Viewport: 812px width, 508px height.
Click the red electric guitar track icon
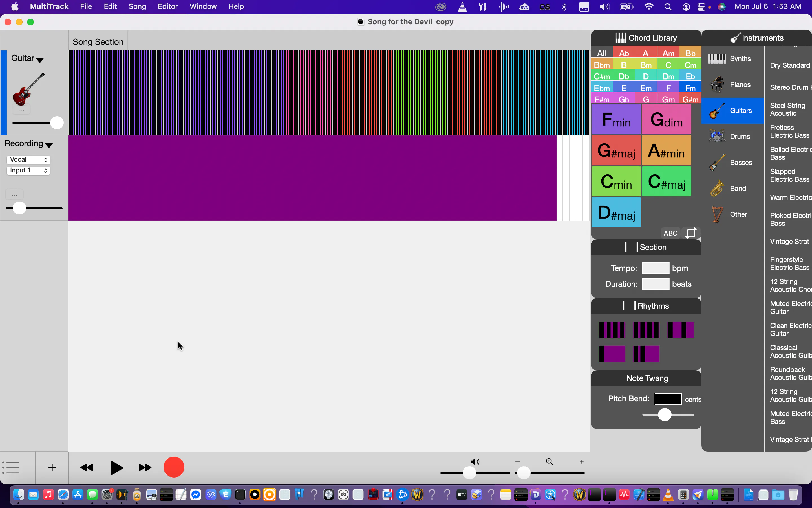click(28, 89)
